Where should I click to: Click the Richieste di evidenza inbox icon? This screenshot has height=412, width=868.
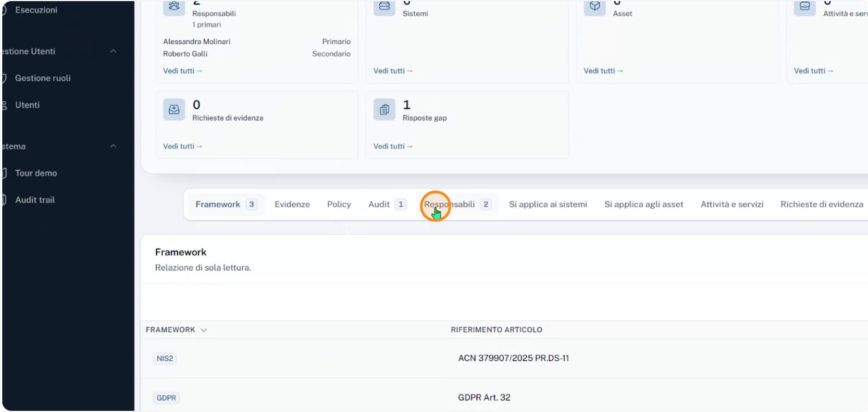pyautogui.click(x=174, y=110)
